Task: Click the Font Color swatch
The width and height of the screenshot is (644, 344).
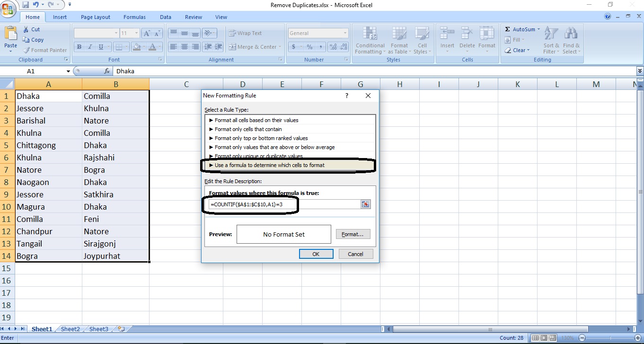Action: [x=152, y=47]
